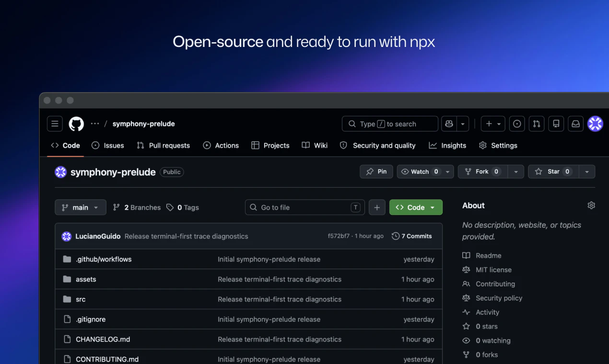Screen dimensions: 609x364
Task: Toggle Star on symphony-prelude repository
Action: coord(553,171)
